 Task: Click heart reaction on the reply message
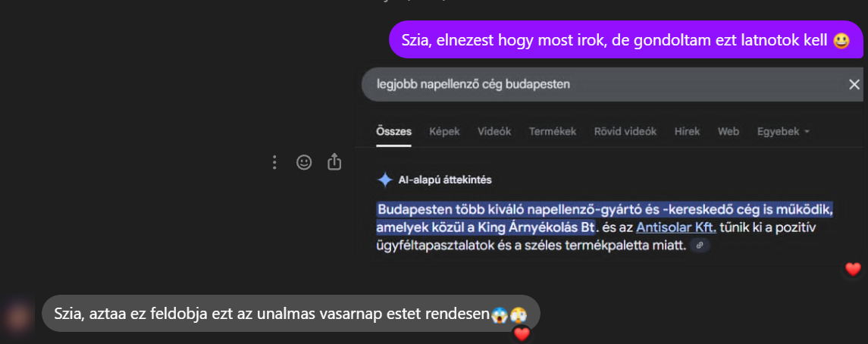pyautogui.click(x=521, y=333)
